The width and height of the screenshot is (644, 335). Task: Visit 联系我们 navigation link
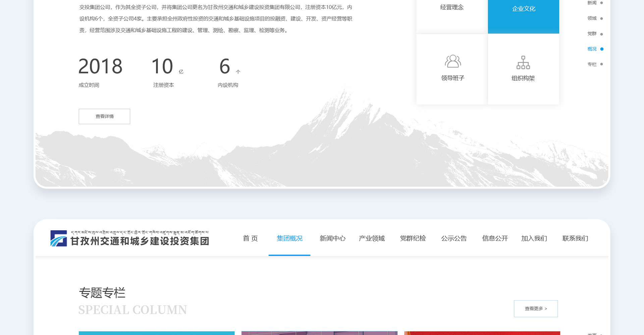575,239
